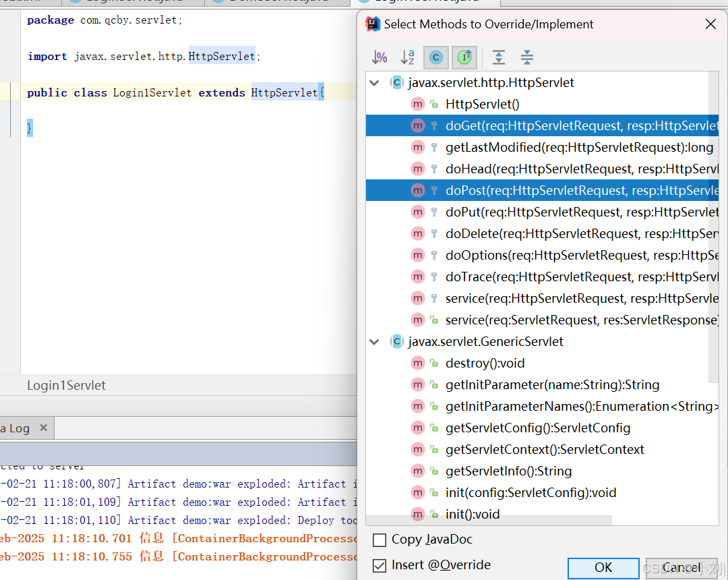Close the Select Methods dialog

pyautogui.click(x=710, y=24)
